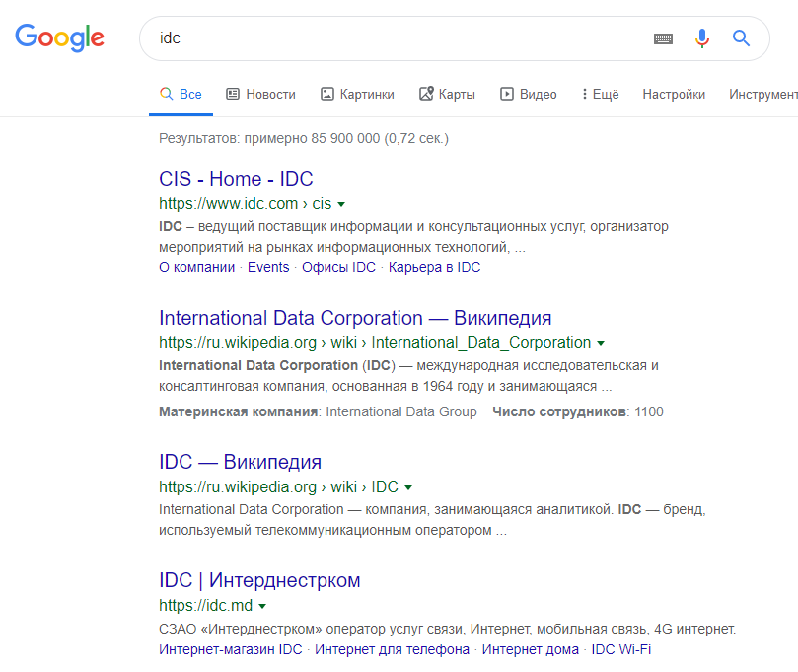Open IDC | Интерднестрком result
This screenshot has height=672, width=798.
[x=259, y=580]
